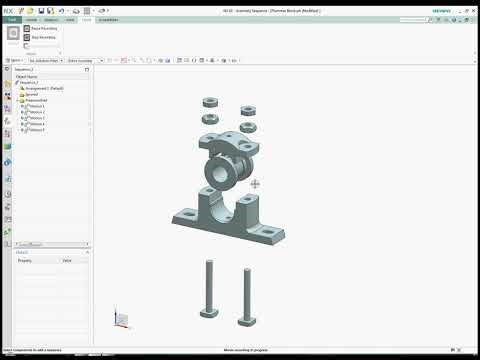Click the Open folder icon in the title bar
Screen dimensions: 480x360
30,11
